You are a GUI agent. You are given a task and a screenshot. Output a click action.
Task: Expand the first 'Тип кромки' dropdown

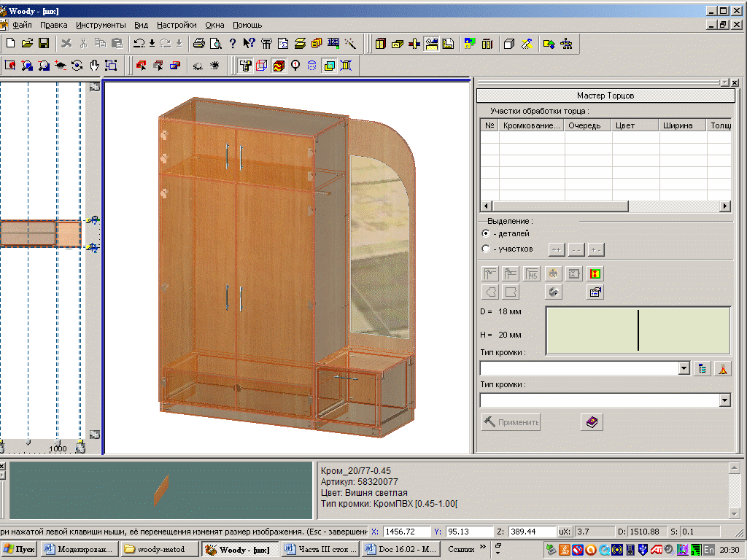[684, 369]
